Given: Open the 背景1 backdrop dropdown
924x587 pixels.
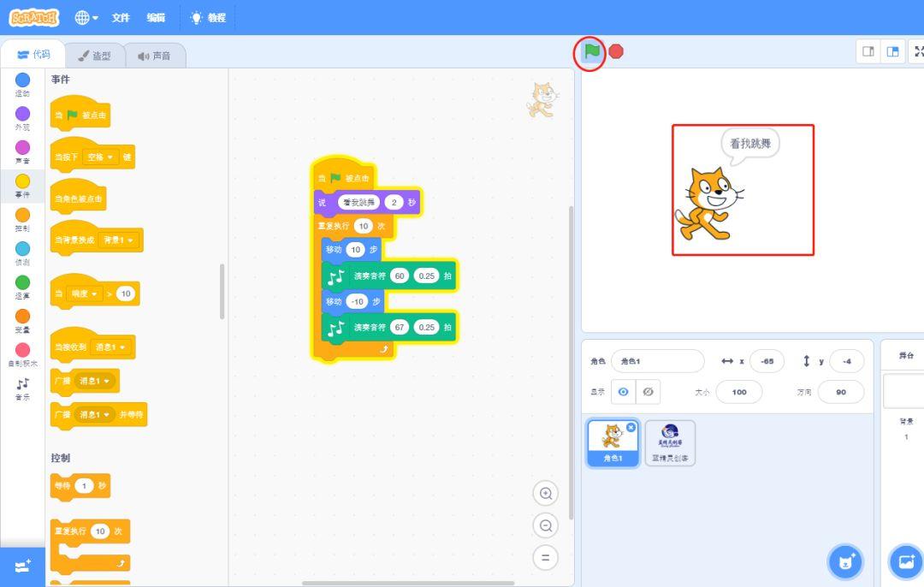Looking at the screenshot, I should (x=118, y=240).
